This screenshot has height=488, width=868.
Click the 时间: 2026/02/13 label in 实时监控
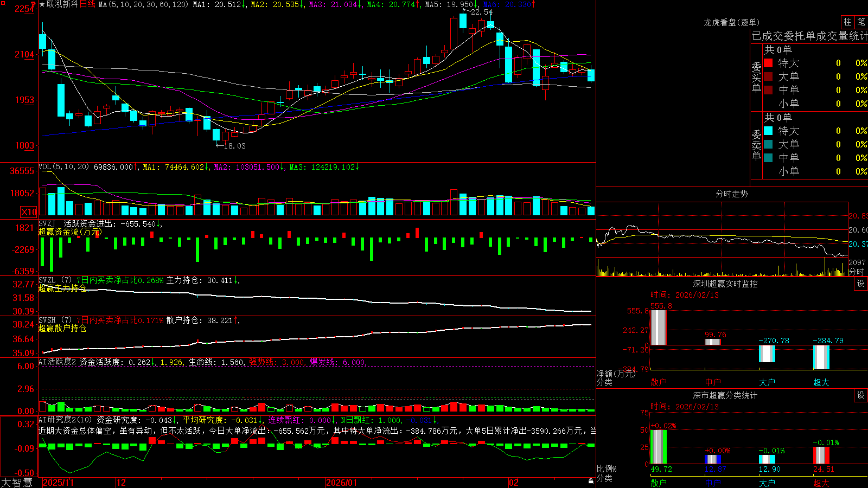pos(685,295)
